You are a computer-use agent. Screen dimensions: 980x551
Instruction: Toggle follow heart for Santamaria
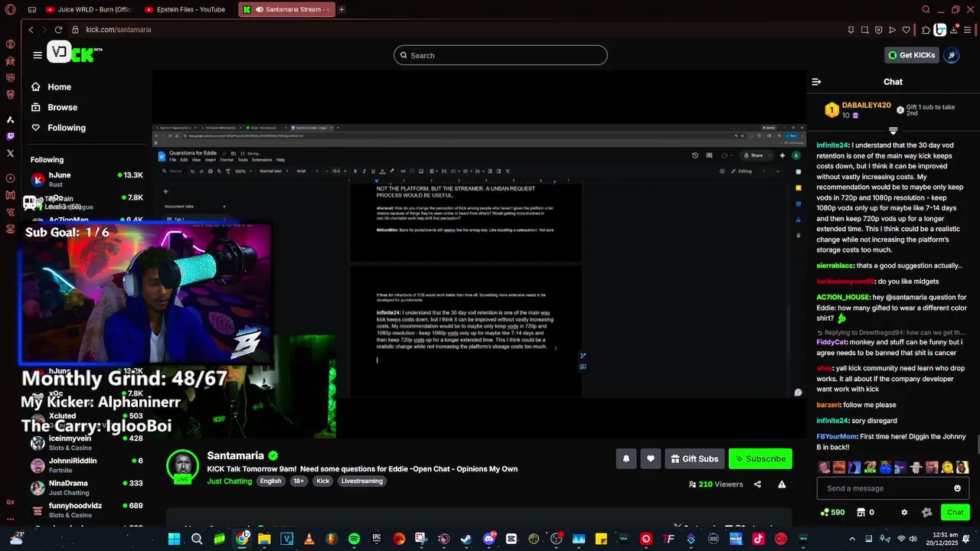click(651, 458)
